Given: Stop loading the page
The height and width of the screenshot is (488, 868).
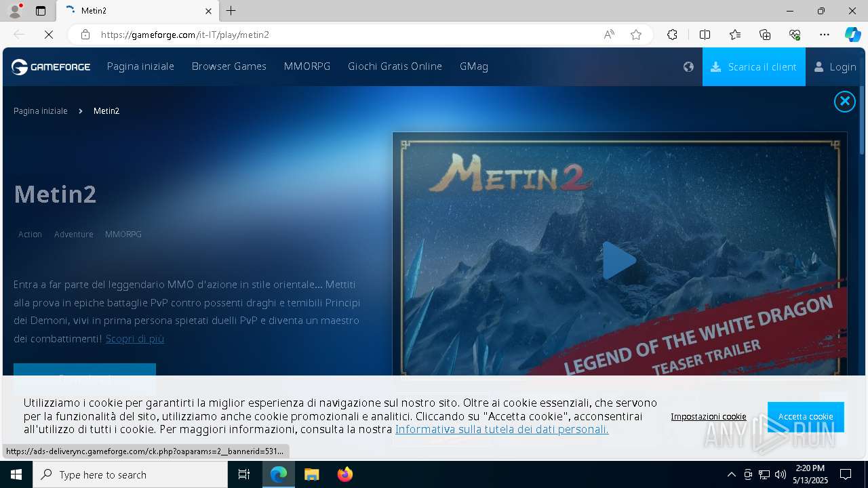Looking at the screenshot, I should point(49,35).
